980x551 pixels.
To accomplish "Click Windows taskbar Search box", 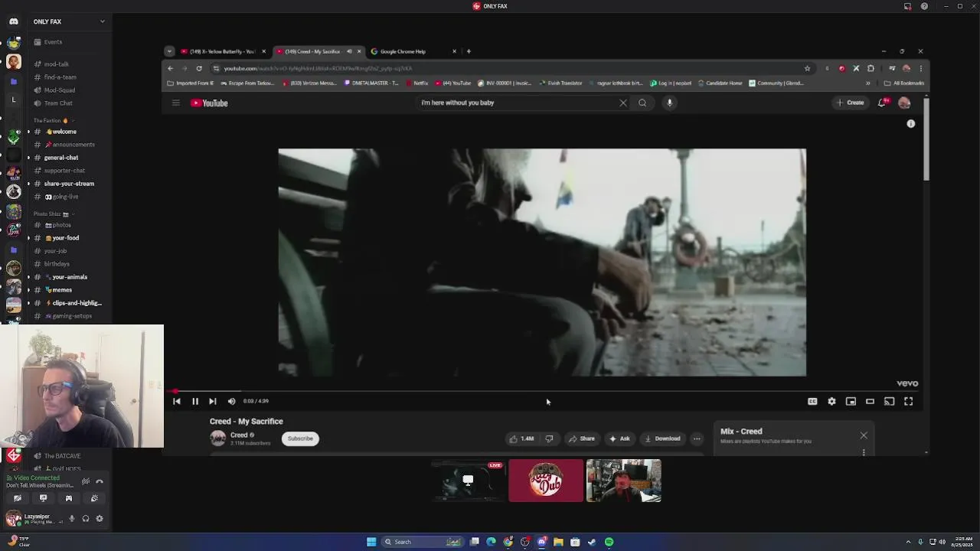I will (423, 542).
